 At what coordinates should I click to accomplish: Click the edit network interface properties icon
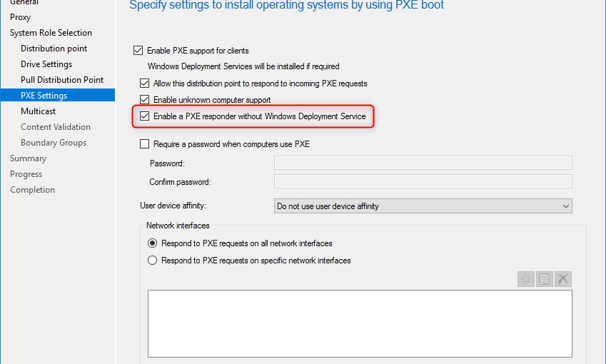tap(544, 279)
